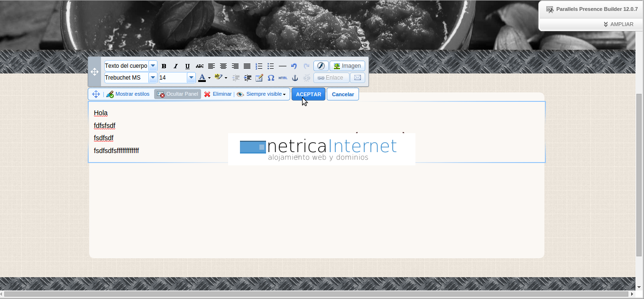644x299 pixels.
Task: Click the Cancelar button
Action: tap(342, 94)
